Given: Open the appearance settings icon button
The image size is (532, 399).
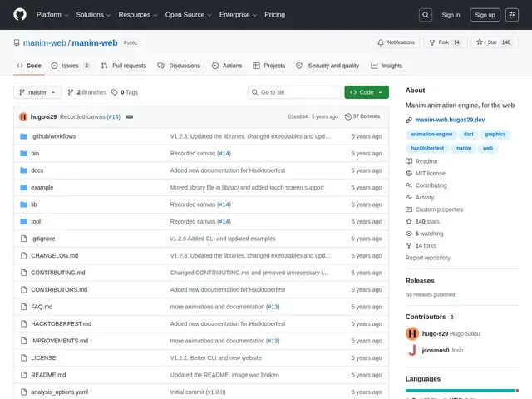Looking at the screenshot, I should (x=512, y=15).
